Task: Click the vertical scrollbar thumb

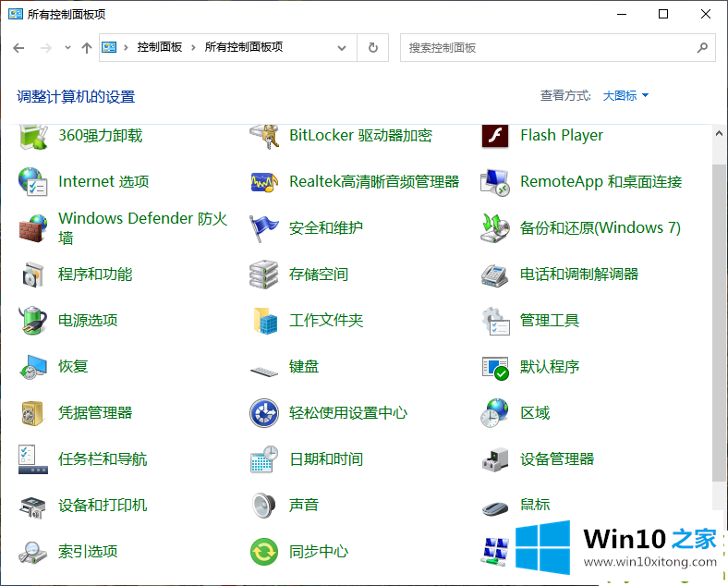Action: click(719, 323)
